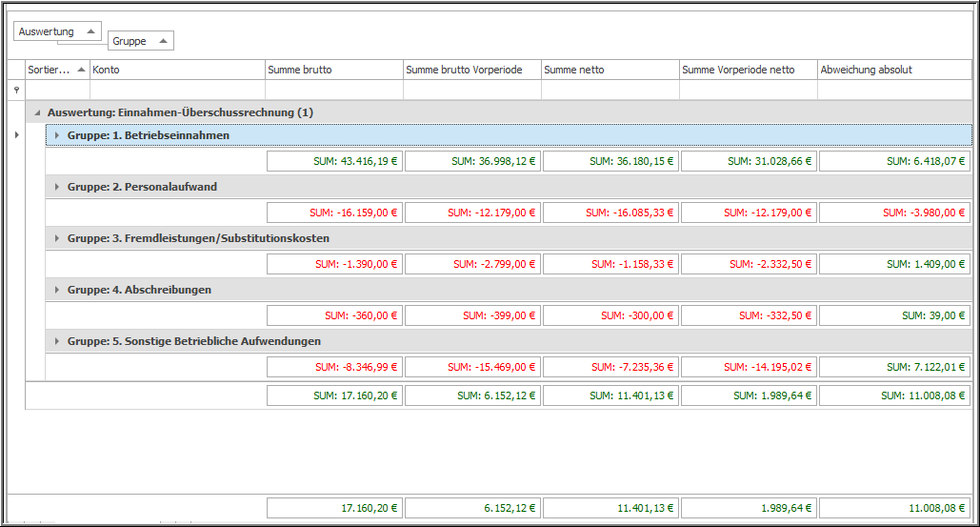Toggle sort arrow on Auswertung chip
This screenshot has height=527, width=980.
(90, 31)
